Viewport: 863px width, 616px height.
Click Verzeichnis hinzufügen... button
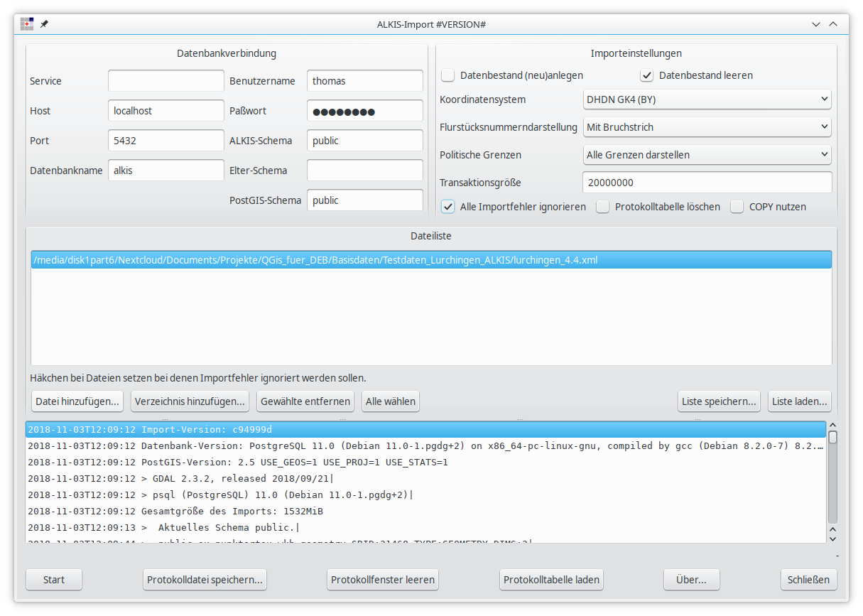click(190, 401)
